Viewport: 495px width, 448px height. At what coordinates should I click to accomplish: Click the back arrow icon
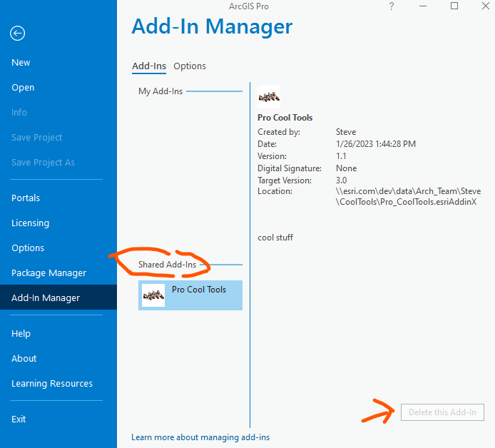point(17,33)
